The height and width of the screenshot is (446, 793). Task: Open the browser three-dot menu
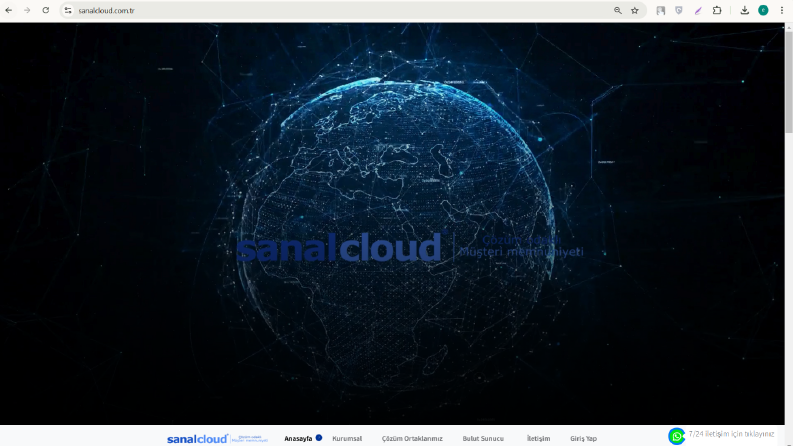[x=781, y=10]
